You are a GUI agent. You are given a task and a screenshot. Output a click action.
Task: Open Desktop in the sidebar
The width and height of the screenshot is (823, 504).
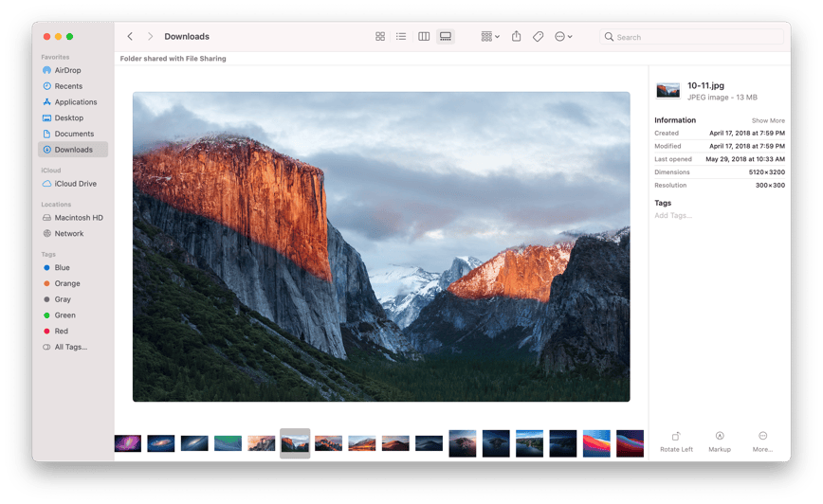point(73,118)
